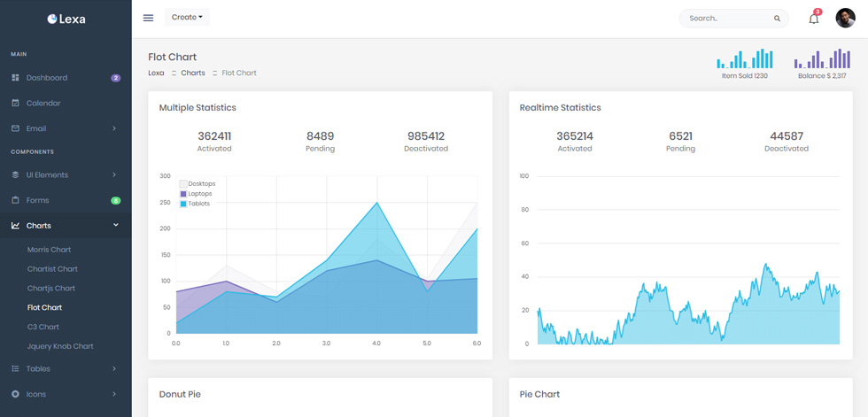868x417 pixels.
Task: Open Jquery Knob Chart page
Action: (x=60, y=346)
